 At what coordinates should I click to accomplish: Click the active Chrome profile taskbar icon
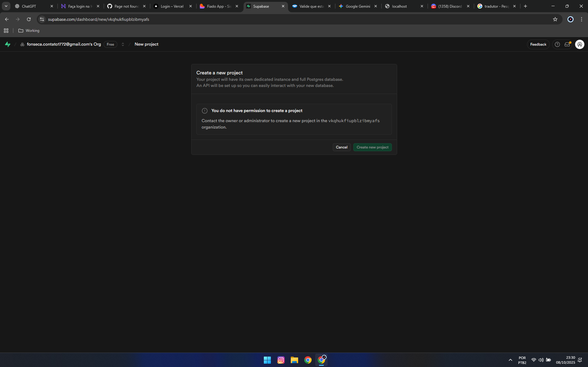(321, 360)
